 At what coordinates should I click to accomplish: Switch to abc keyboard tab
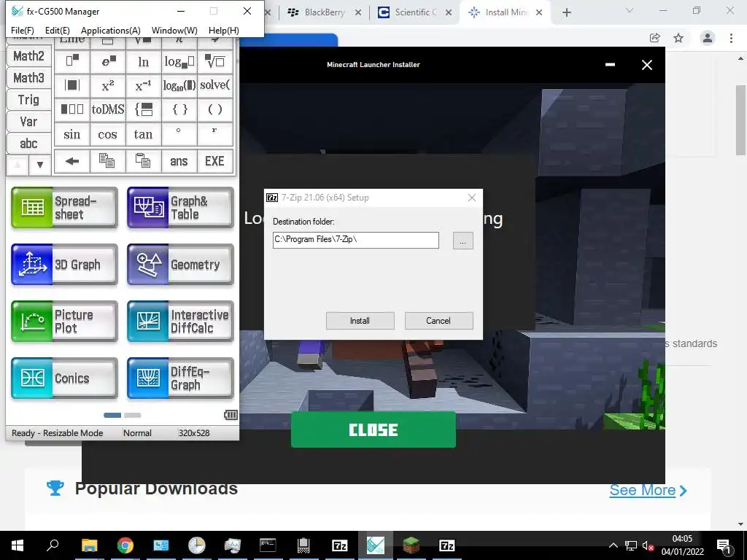[28, 144]
